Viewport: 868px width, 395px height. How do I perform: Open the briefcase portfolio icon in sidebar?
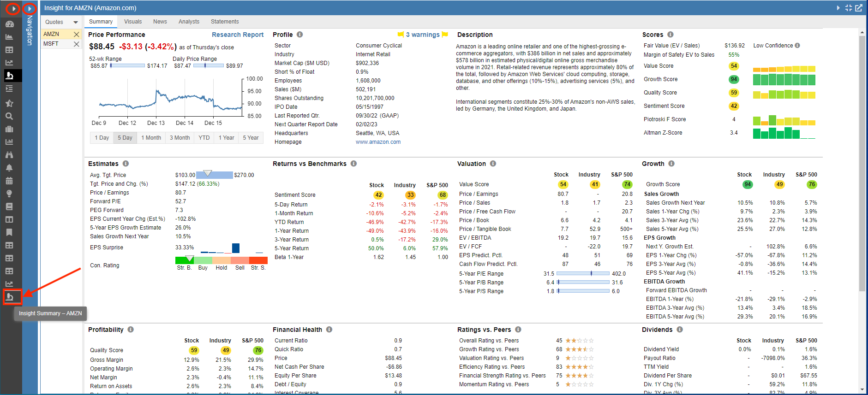point(9,129)
